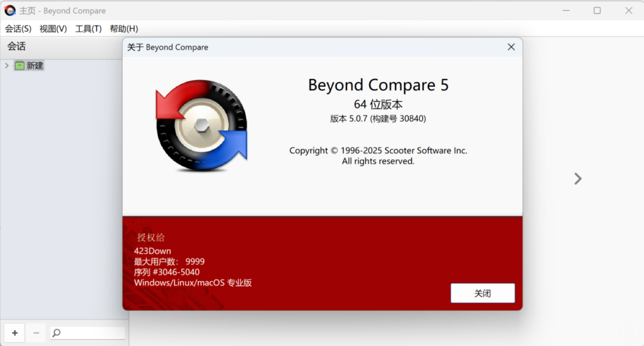Select the 新建 item in the sessions tree
Image resolution: width=644 pixels, height=346 pixels.
35,66
